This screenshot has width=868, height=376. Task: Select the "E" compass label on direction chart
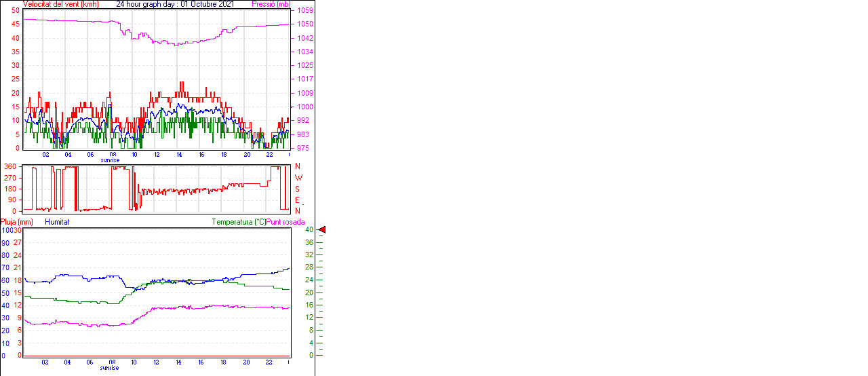click(298, 200)
